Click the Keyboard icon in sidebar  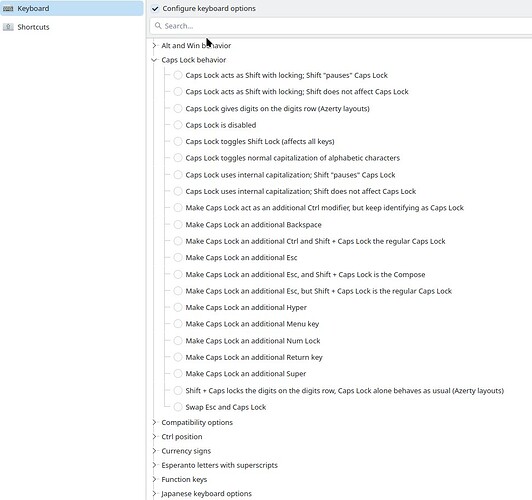point(8,8)
